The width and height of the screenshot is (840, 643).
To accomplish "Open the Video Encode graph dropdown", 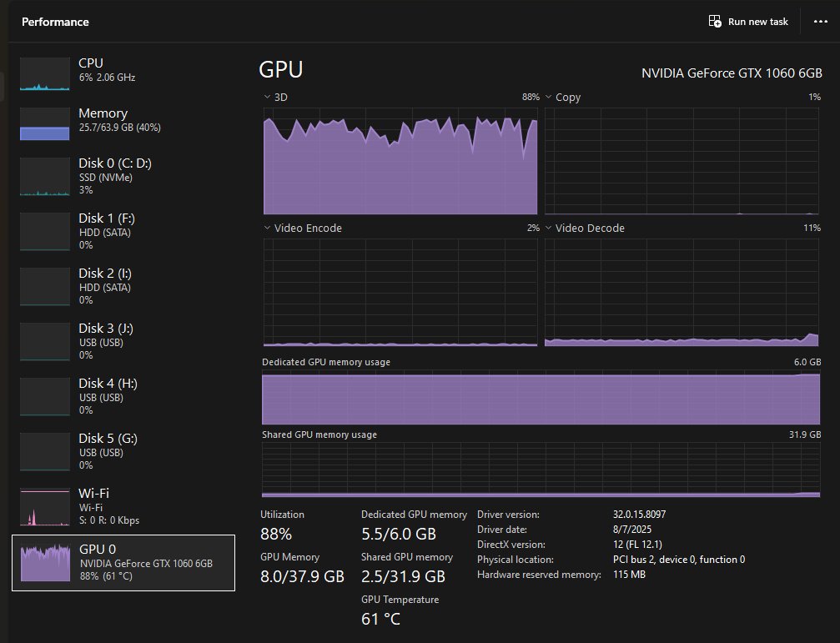I will point(267,228).
